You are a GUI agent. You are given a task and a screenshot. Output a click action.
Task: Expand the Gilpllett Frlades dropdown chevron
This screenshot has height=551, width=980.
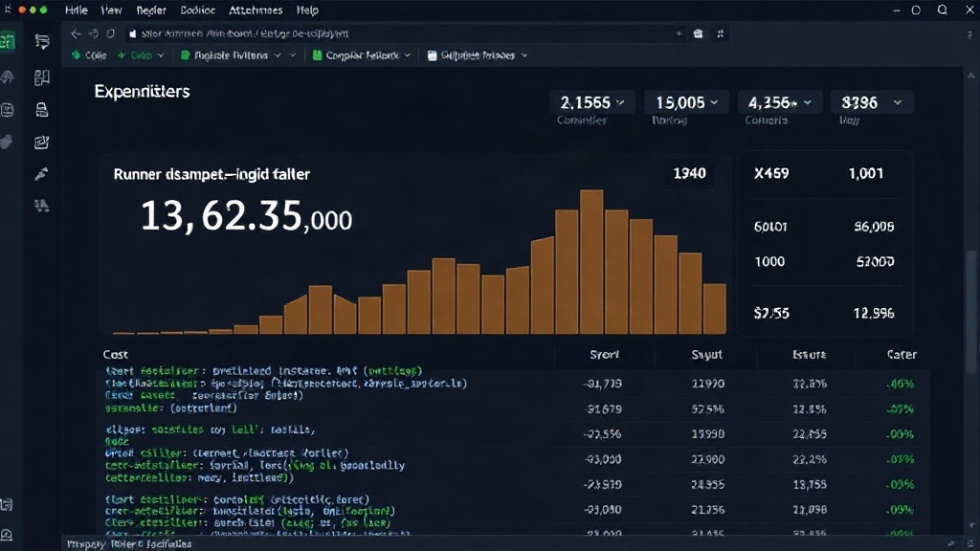click(524, 55)
